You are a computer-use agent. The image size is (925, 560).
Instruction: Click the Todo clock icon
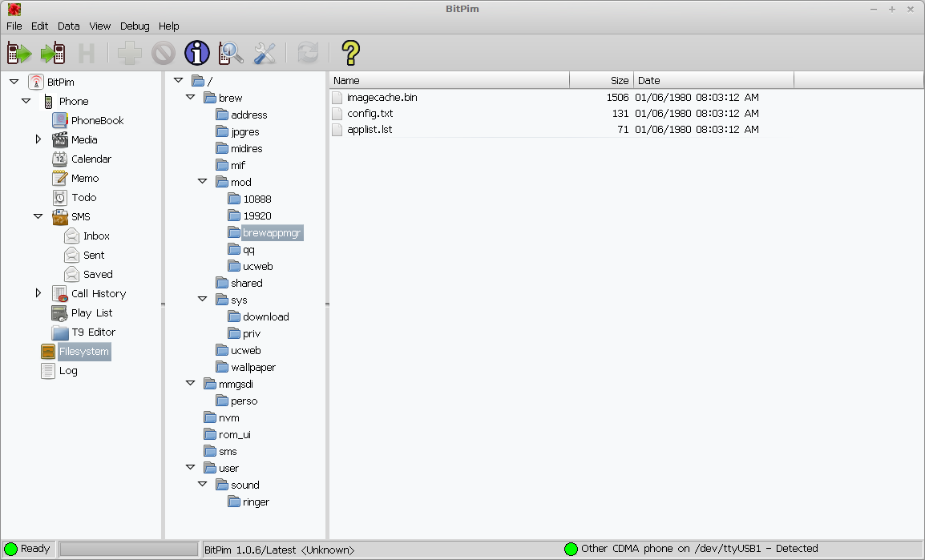coord(59,197)
